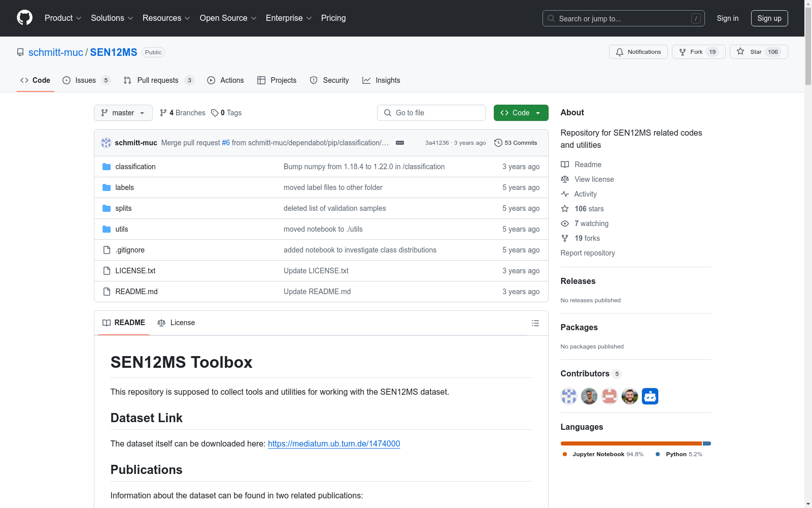Screen dimensions: 812x508
Task: Click the tag icon next to Tags
Action: pos(215,113)
